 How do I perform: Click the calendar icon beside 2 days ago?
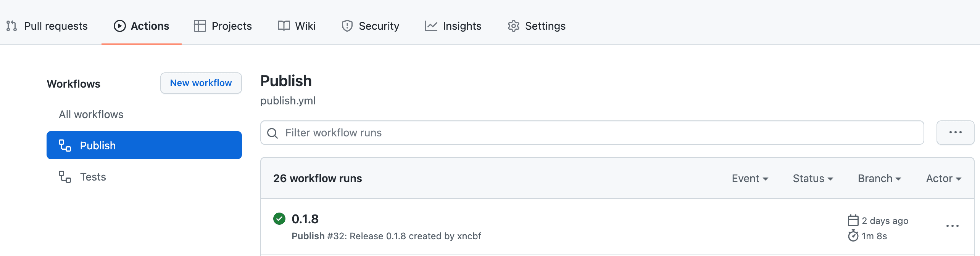pos(853,221)
